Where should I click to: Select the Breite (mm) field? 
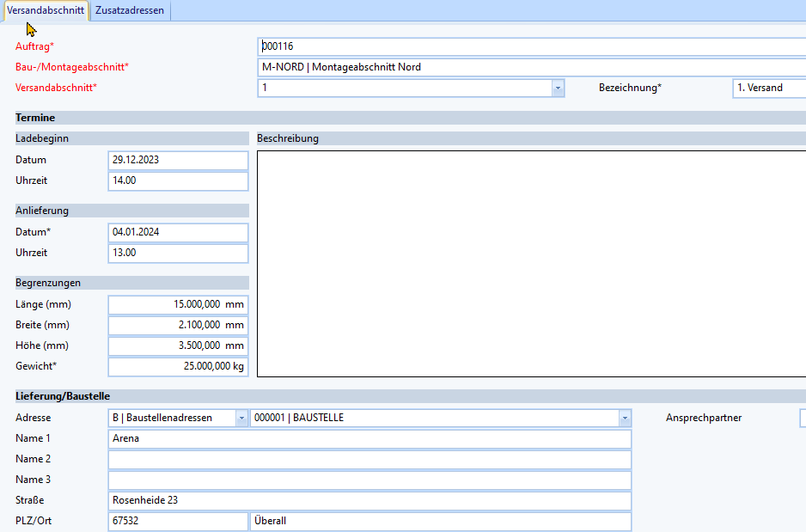click(178, 326)
